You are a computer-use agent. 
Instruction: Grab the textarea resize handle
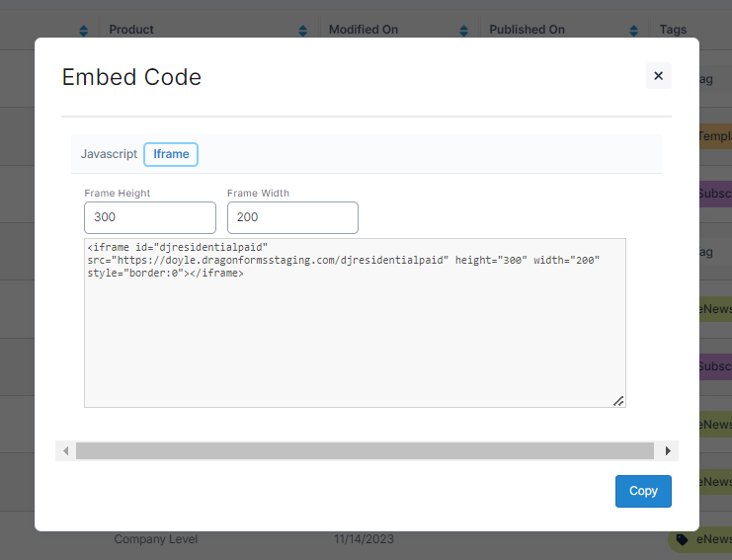pos(618,400)
